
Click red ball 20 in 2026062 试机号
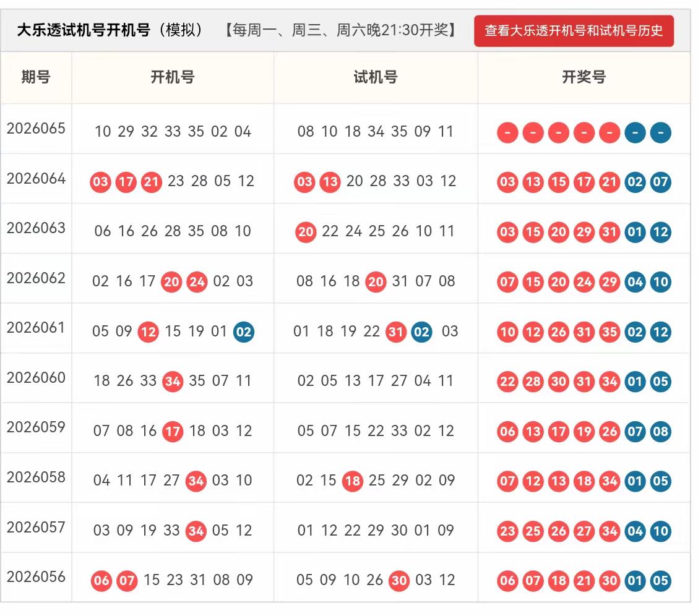tap(376, 281)
